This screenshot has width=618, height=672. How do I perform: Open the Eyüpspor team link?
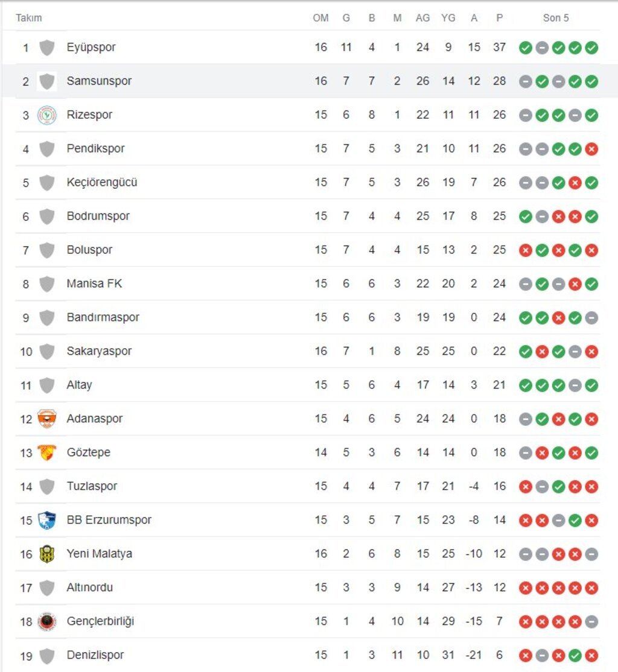pyautogui.click(x=91, y=47)
